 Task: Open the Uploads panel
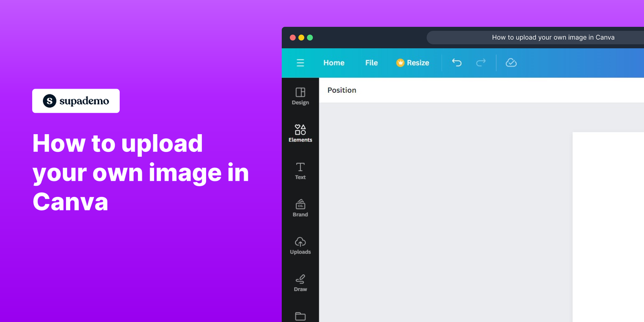300,245
